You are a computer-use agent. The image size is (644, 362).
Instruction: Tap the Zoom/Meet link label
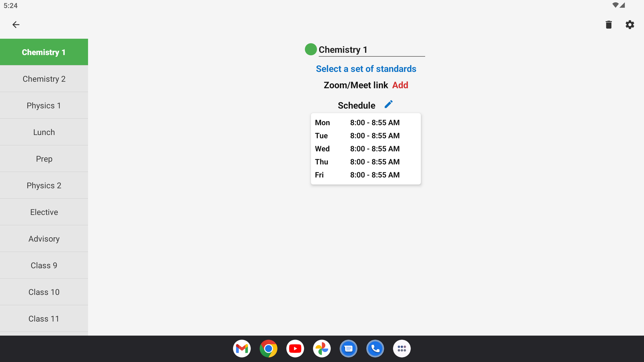tap(356, 85)
